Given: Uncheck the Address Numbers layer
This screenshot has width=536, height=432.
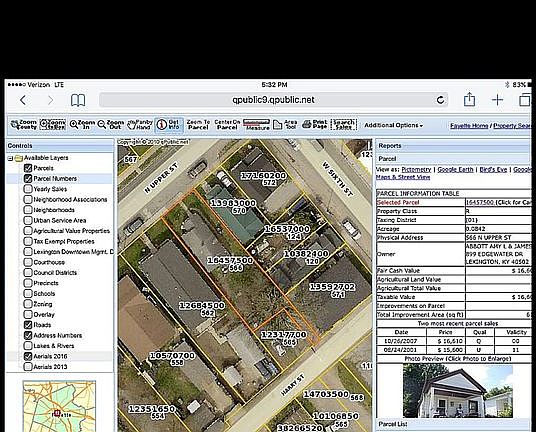Looking at the screenshot, I should (28, 335).
